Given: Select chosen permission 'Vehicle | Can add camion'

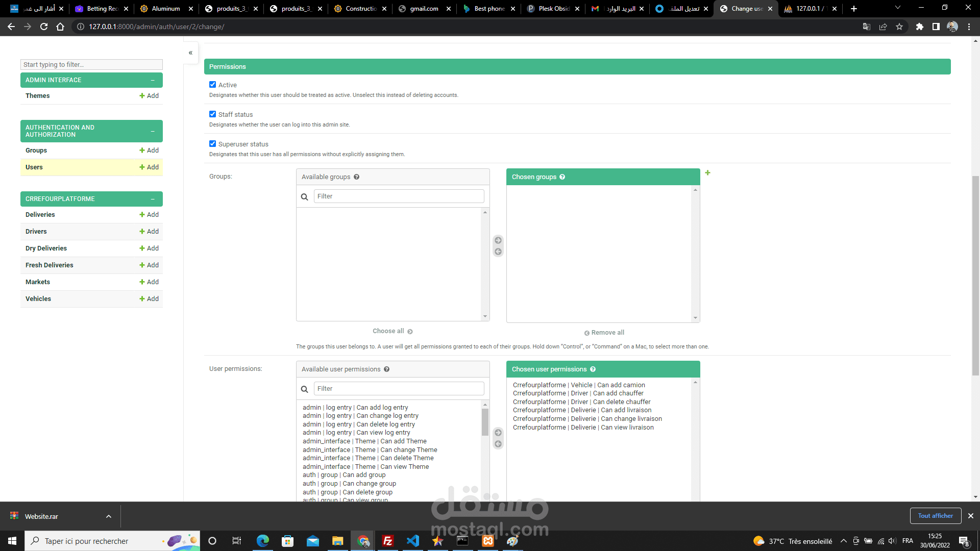Looking at the screenshot, I should coord(579,385).
